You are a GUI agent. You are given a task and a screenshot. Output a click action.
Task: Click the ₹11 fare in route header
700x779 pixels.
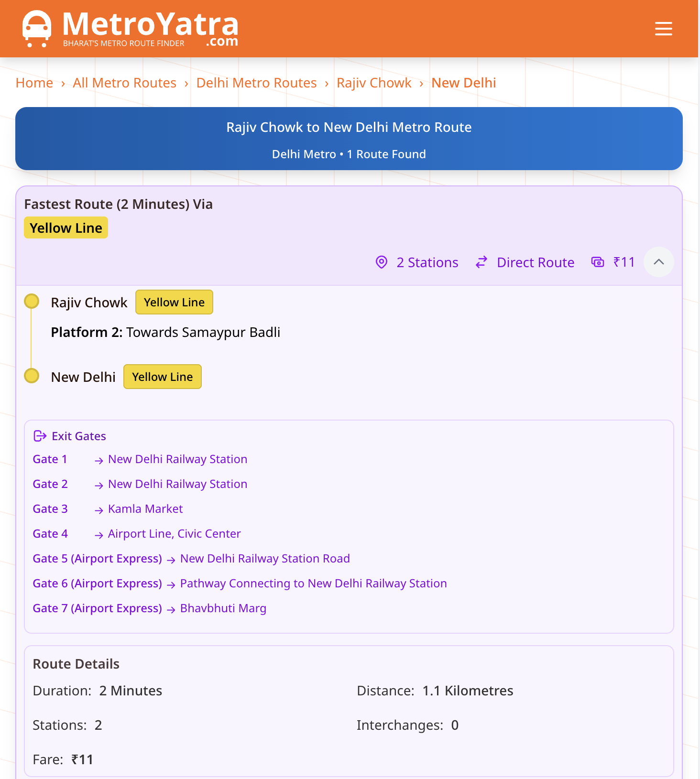[624, 262]
